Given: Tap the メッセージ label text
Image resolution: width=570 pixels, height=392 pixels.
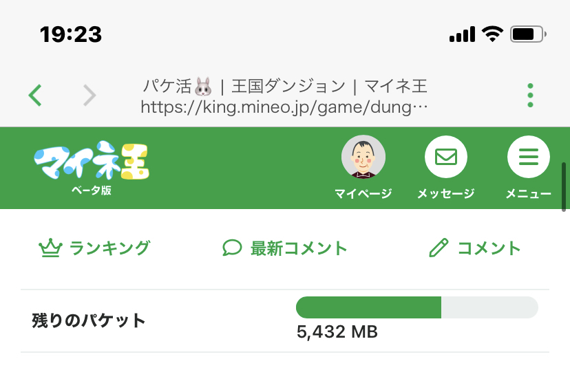Looking at the screenshot, I should tap(446, 194).
